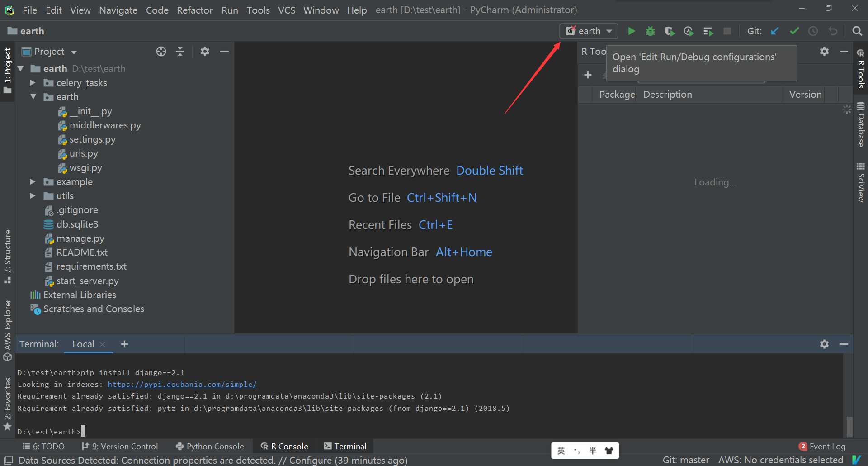The width and height of the screenshot is (868, 466).
Task: Open Search Everywhere magnifier icon
Action: (x=857, y=31)
